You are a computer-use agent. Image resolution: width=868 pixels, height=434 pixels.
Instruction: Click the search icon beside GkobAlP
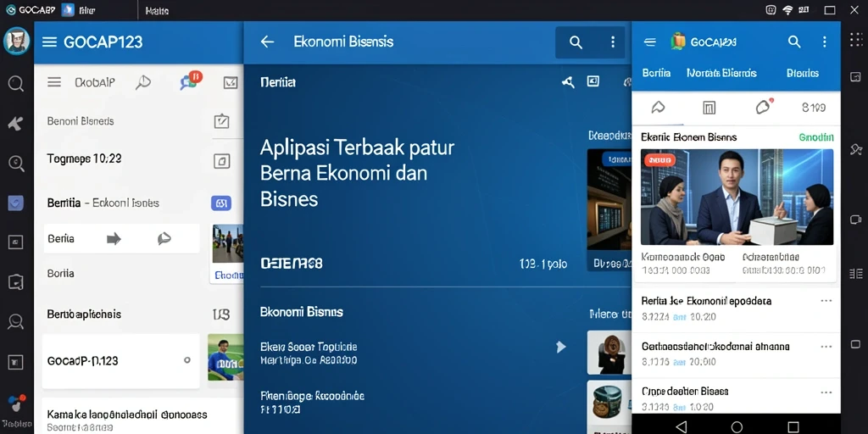[142, 82]
